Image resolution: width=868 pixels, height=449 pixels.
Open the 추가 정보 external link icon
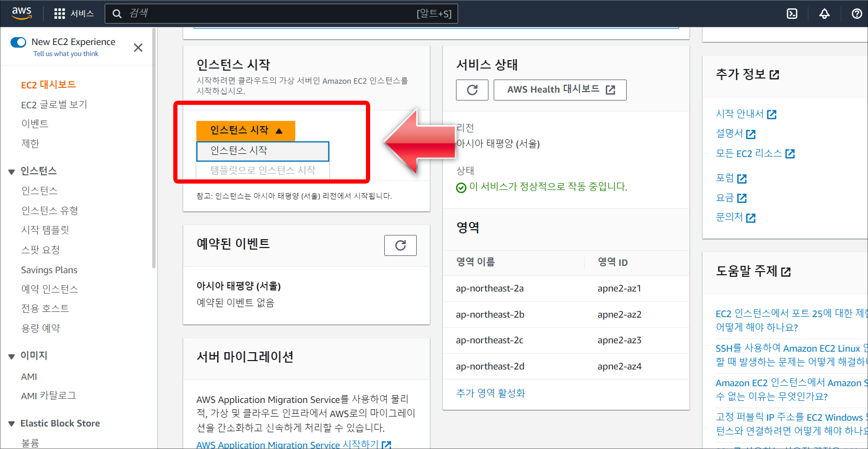click(x=774, y=75)
